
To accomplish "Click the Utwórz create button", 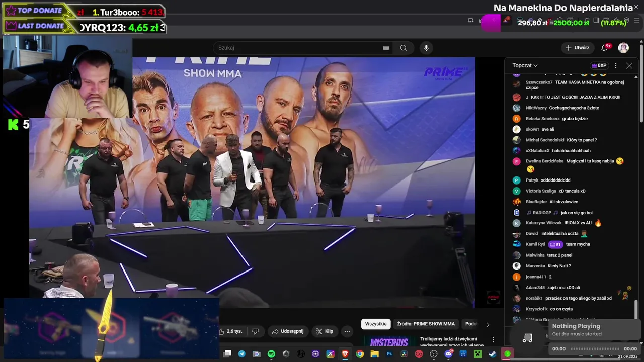I will 577,48.
